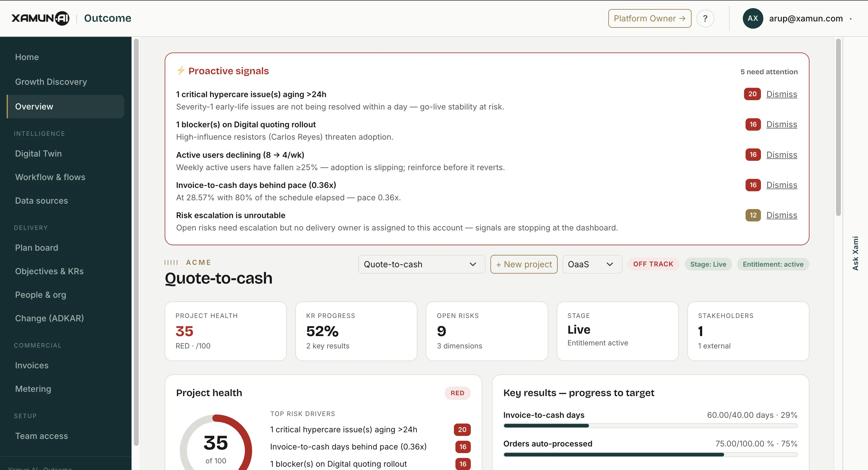Dismiss the Active users declining signal
This screenshot has height=470, width=868.
781,155
